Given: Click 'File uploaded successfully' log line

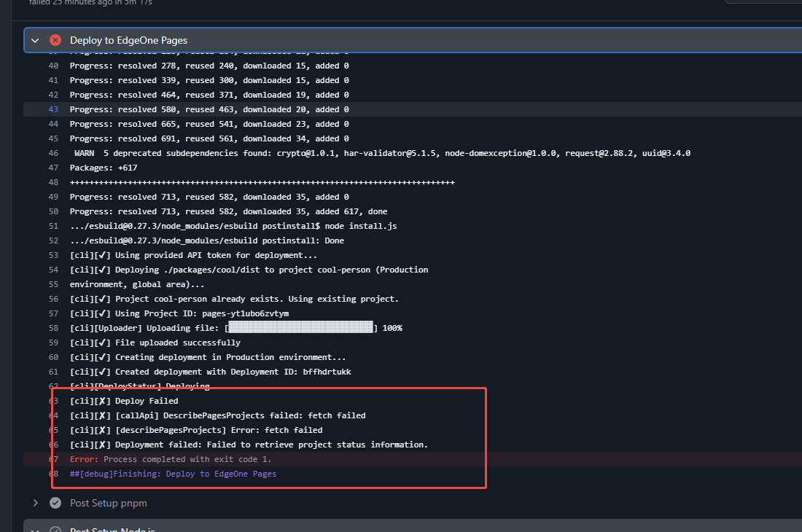Looking at the screenshot, I should [x=155, y=343].
